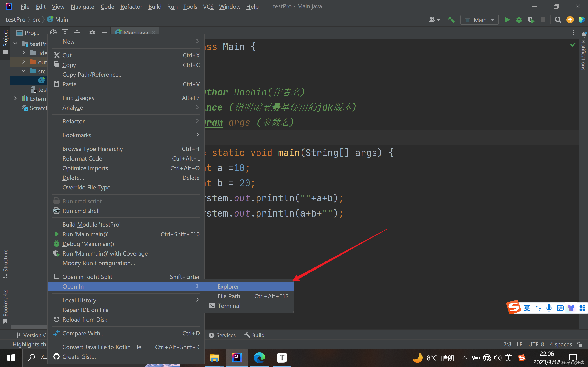Run with coverage toolbar icon

click(x=531, y=20)
